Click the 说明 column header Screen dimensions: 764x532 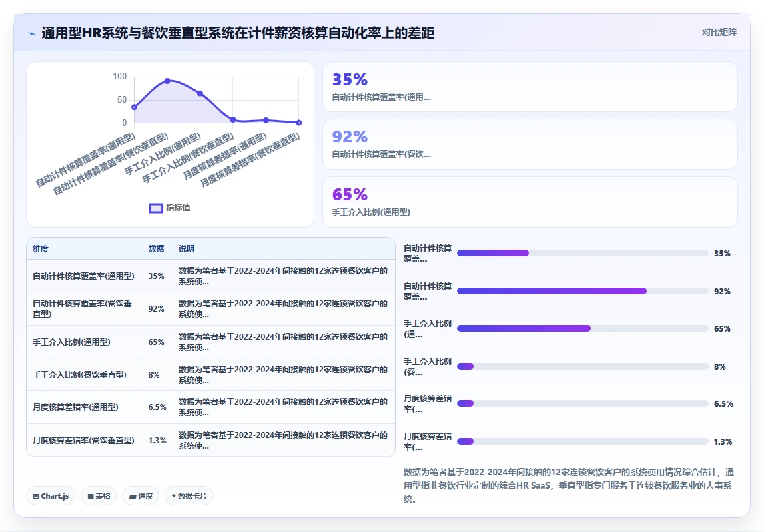click(x=186, y=248)
